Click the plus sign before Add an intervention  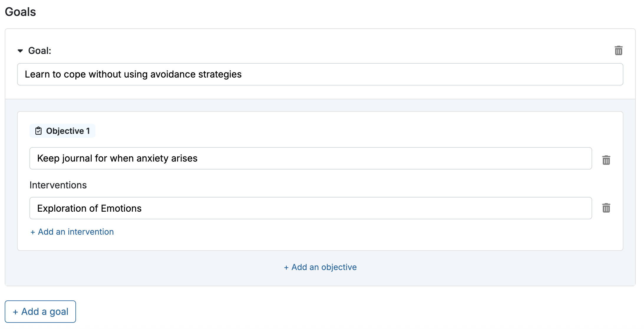point(33,232)
